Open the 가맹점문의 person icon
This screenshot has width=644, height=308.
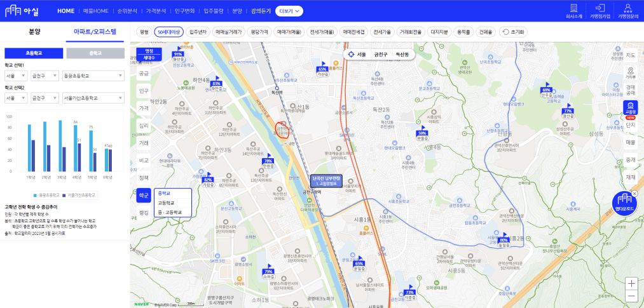coord(627,8)
